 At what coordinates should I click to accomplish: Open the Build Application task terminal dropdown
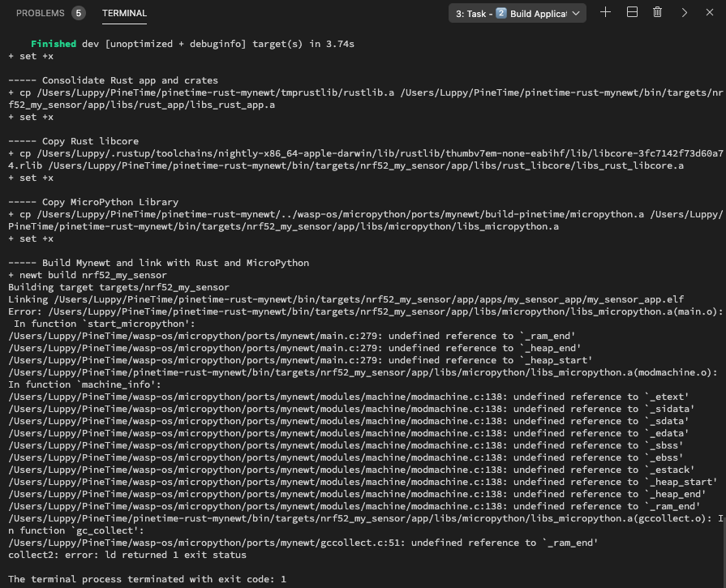[518, 13]
